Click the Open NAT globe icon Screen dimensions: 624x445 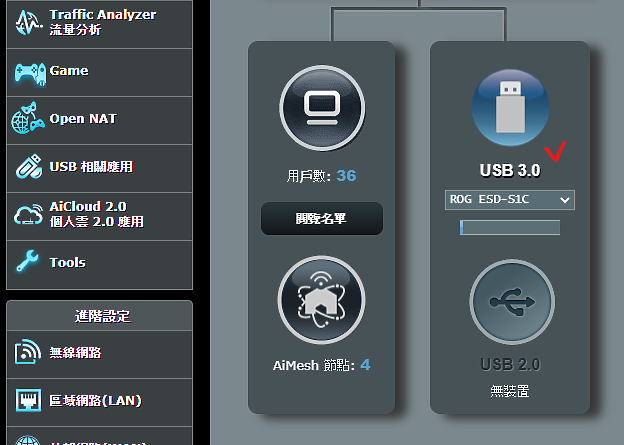pyautogui.click(x=27, y=120)
